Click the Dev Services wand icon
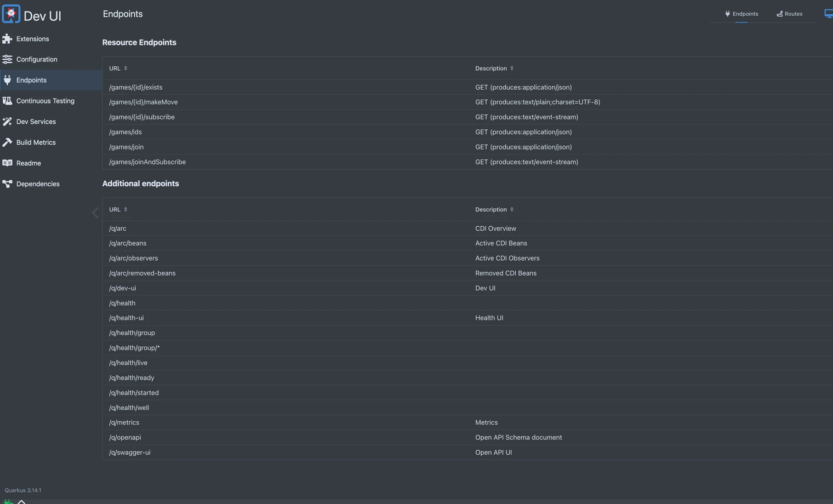The height and width of the screenshot is (504, 833). [x=7, y=122]
